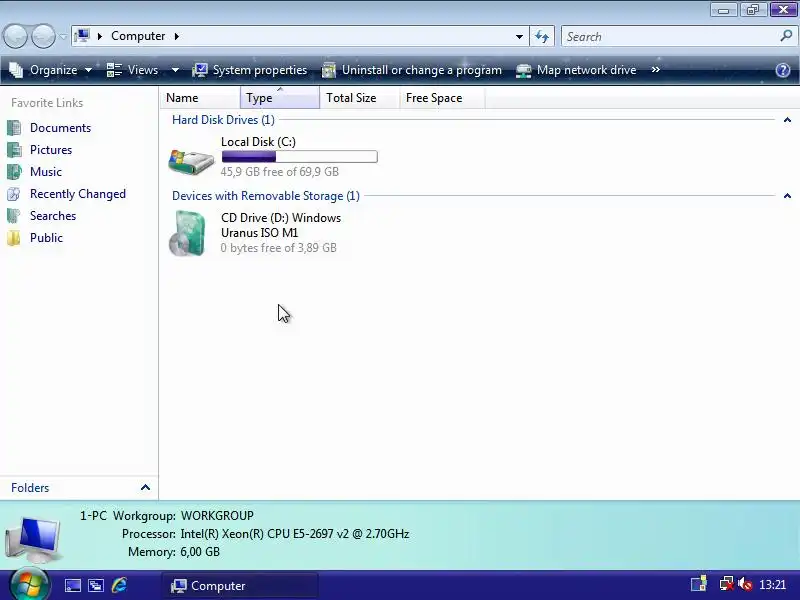The width and height of the screenshot is (800, 600).
Task: Select Computer breadcrumb in address bar
Action: [x=138, y=36]
